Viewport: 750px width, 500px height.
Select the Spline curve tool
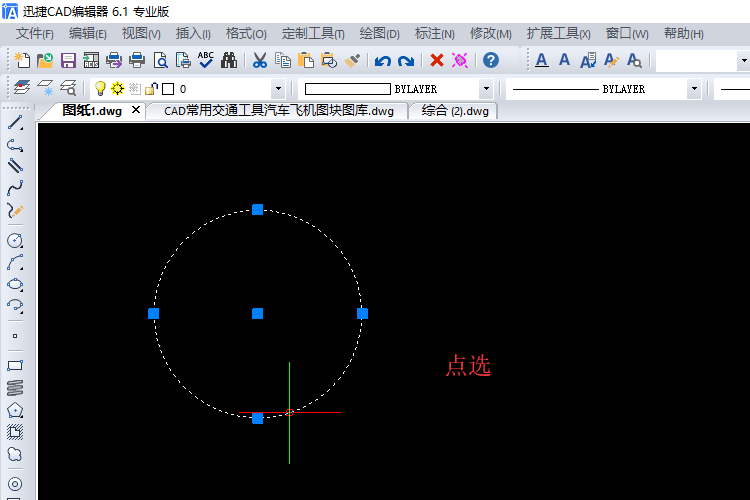coord(15,188)
